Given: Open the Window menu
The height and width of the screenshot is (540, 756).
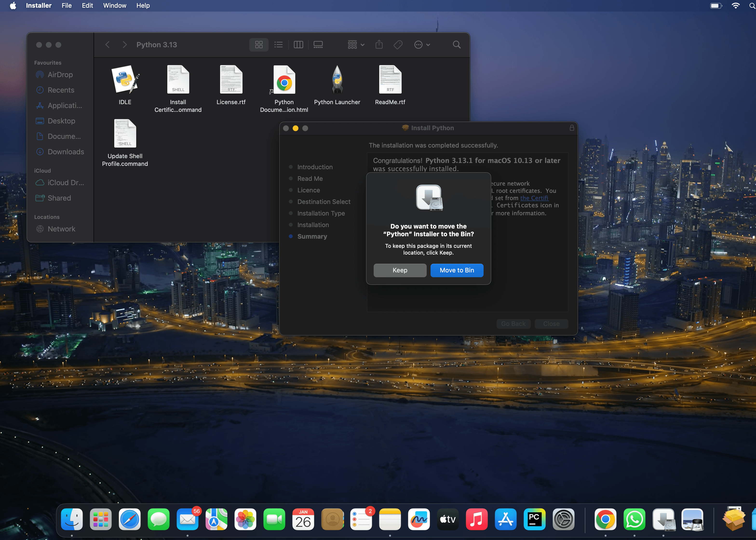Looking at the screenshot, I should [115, 5].
